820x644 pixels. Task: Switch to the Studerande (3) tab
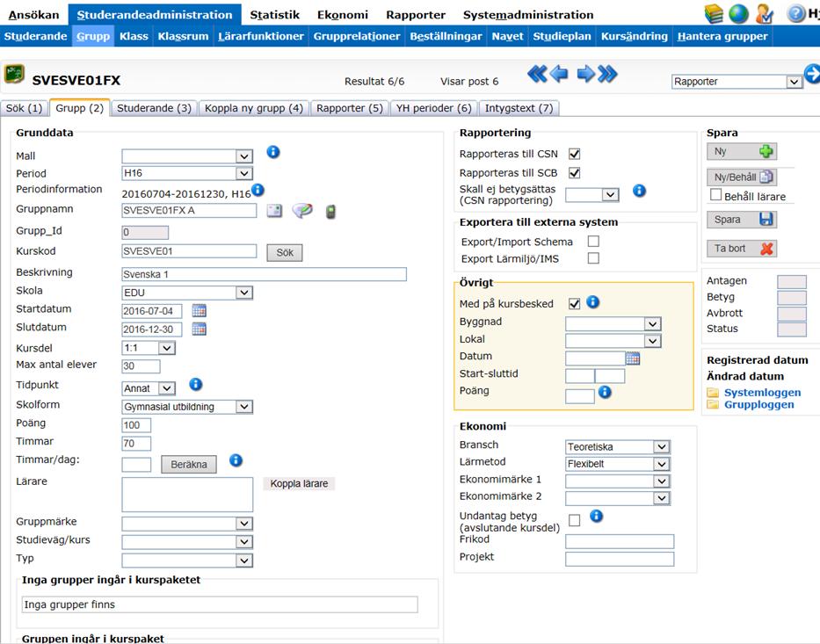(x=155, y=108)
